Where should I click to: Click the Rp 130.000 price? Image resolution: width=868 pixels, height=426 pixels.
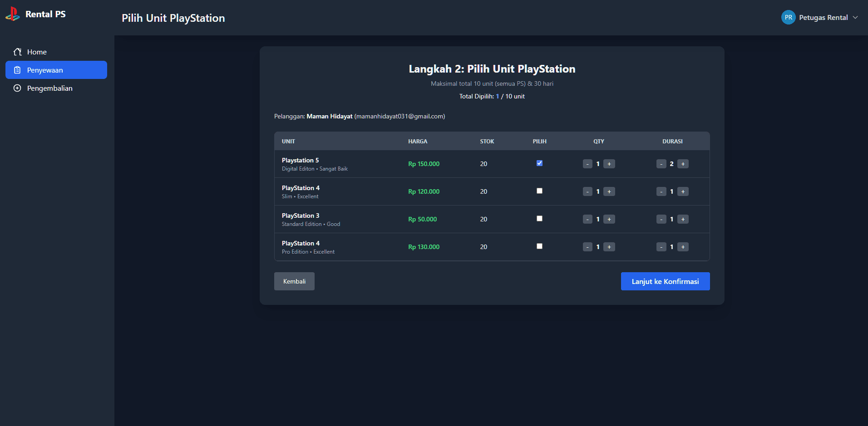coord(424,247)
